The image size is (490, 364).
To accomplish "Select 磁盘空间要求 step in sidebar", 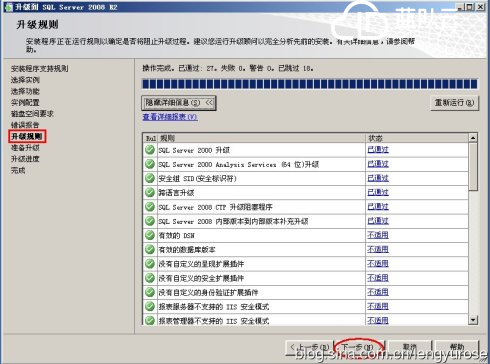I will [x=32, y=114].
